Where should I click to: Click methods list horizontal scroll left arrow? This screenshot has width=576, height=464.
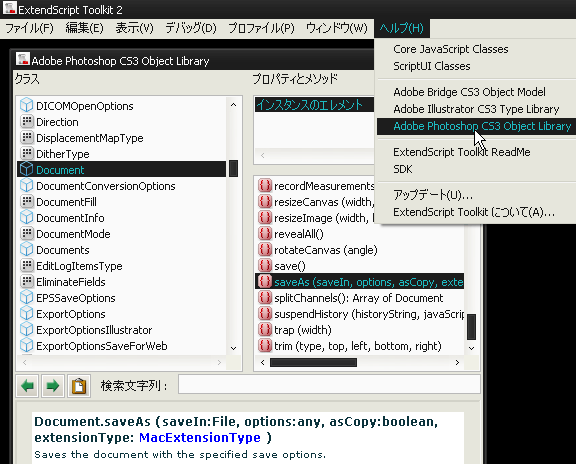262,363
